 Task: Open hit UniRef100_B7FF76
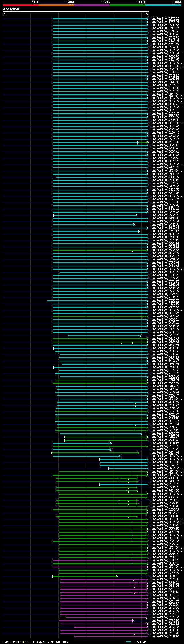(165, 22)
